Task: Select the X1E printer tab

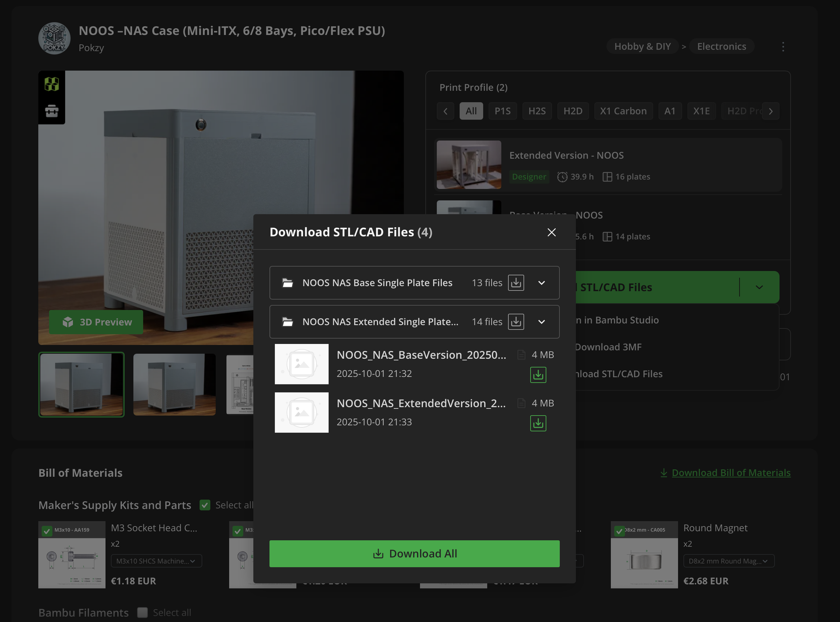Action: pos(701,111)
